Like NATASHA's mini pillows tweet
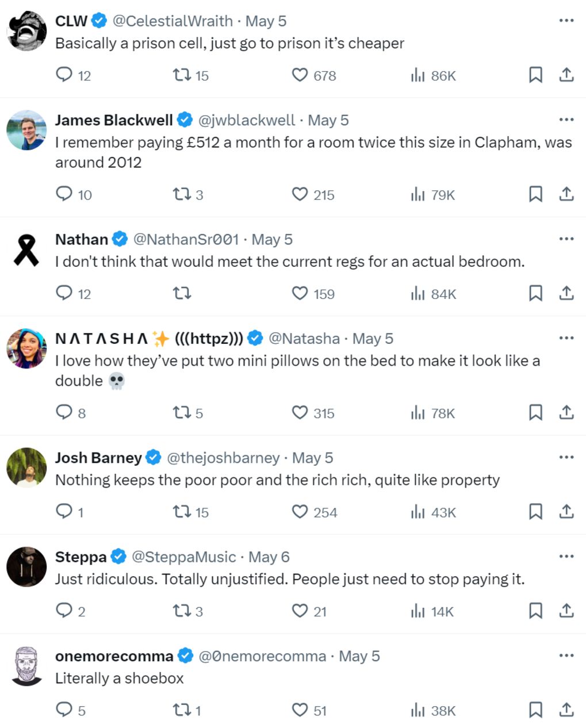This screenshot has height=728, width=586. (x=300, y=412)
